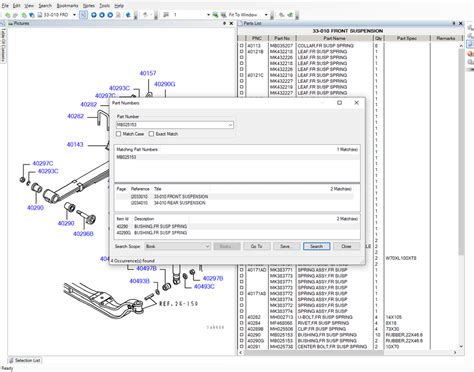Tick checkbox for PNC 40291 CENTER BOLT row
The width and height of the screenshot is (474, 372).
241,347
